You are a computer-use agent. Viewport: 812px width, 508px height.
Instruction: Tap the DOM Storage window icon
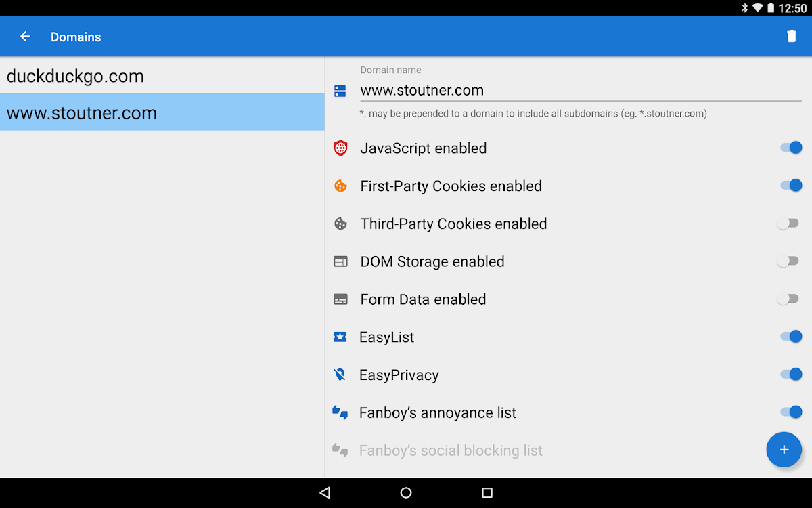(340, 261)
